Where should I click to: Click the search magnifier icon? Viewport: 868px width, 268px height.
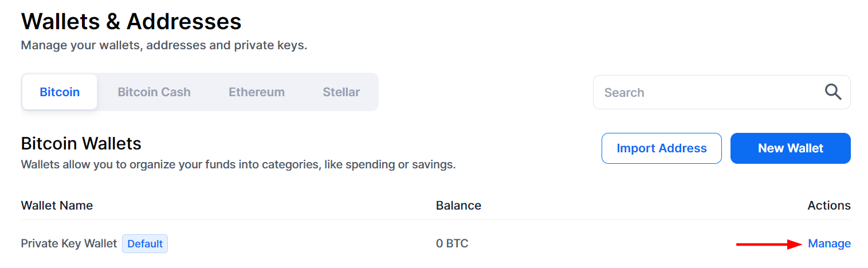pos(832,92)
